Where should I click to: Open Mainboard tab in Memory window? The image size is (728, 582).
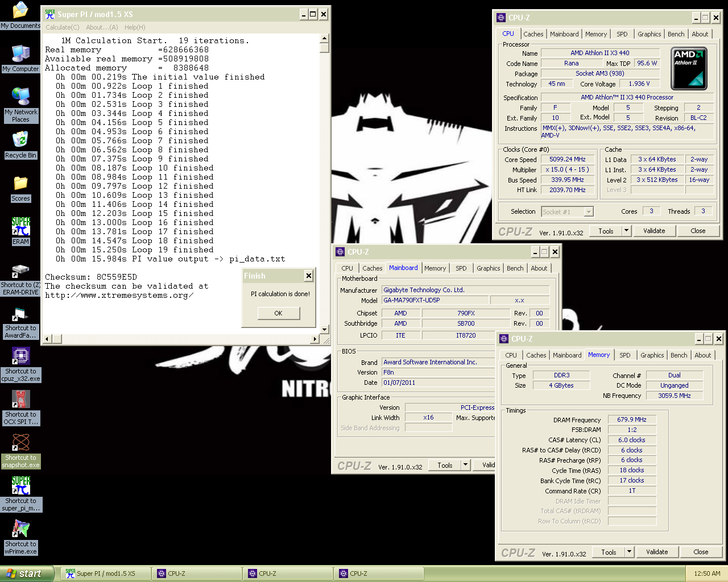coord(567,355)
